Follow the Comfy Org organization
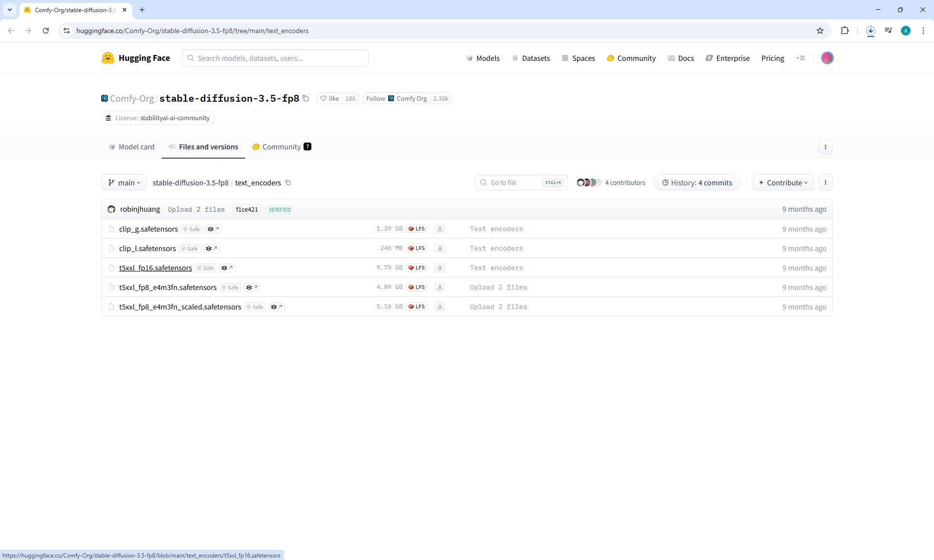Image resolution: width=934 pixels, height=560 pixels. [x=375, y=98]
